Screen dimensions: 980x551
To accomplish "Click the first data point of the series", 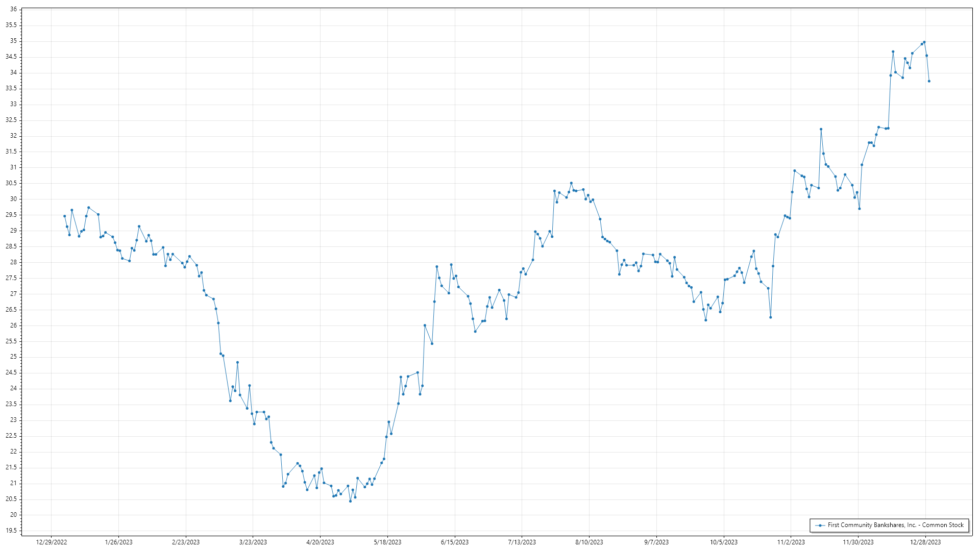I will [64, 216].
